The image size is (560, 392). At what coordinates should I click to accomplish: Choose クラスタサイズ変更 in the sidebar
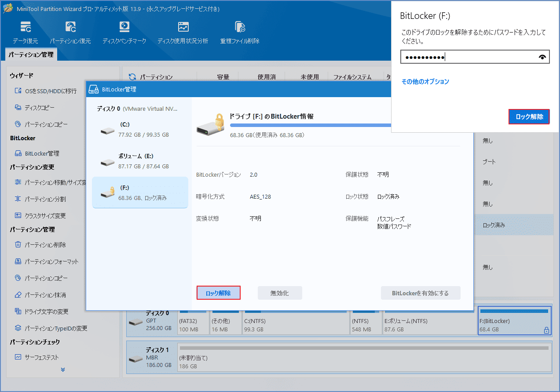pyautogui.click(x=40, y=216)
